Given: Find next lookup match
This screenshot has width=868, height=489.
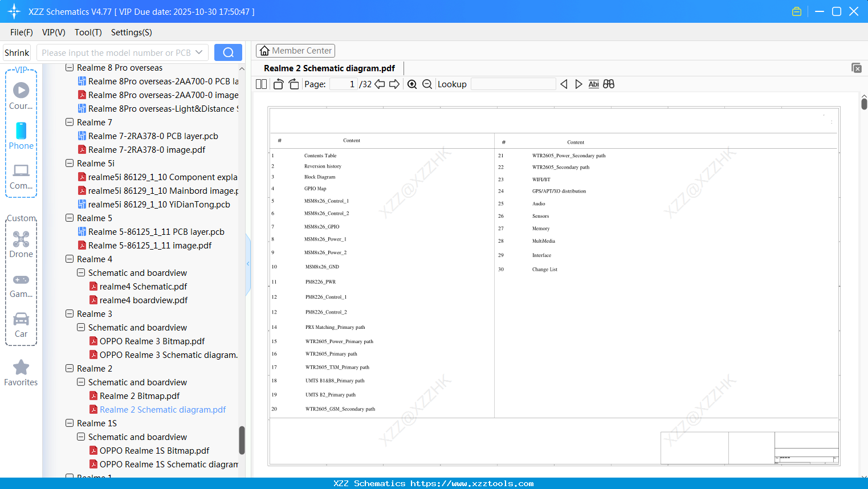Looking at the screenshot, I should tap(578, 84).
